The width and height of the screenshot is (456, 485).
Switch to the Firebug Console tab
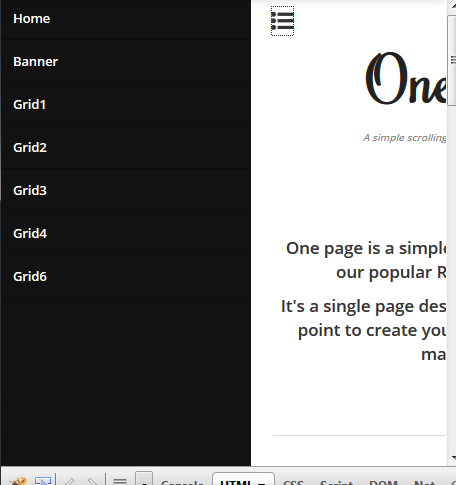point(182,482)
